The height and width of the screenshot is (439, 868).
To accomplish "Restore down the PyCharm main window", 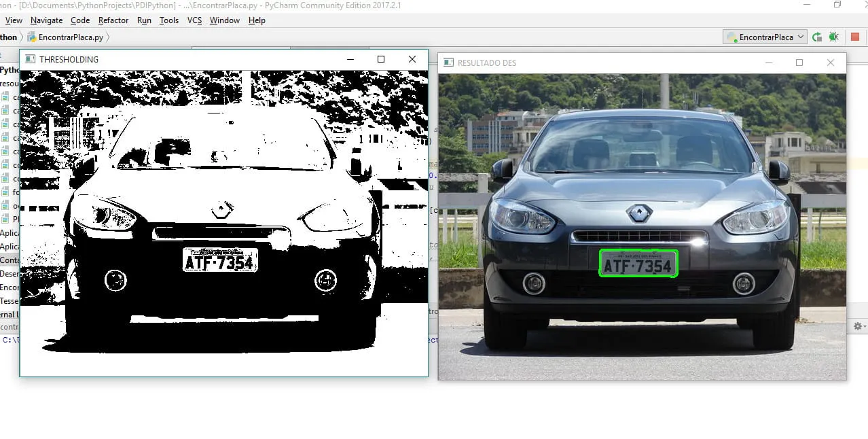I will pos(837,5).
